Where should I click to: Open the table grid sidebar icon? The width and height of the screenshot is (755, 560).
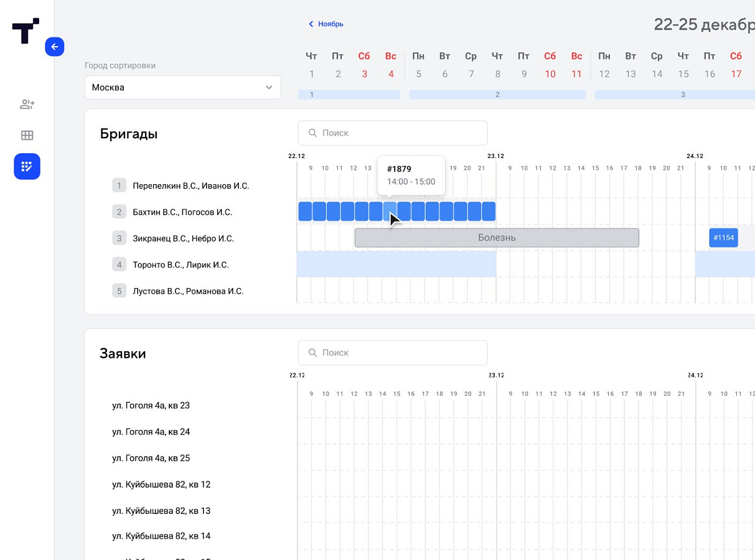(27, 135)
